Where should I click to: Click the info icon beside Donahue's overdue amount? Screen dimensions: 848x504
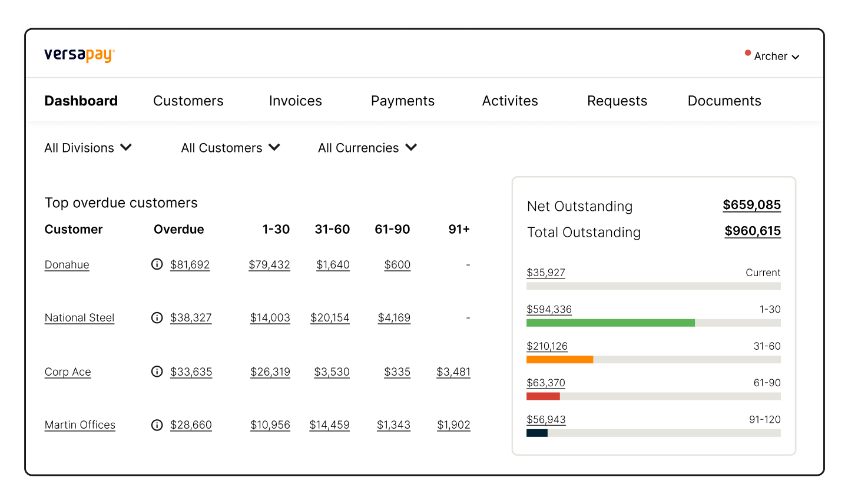pos(157,264)
